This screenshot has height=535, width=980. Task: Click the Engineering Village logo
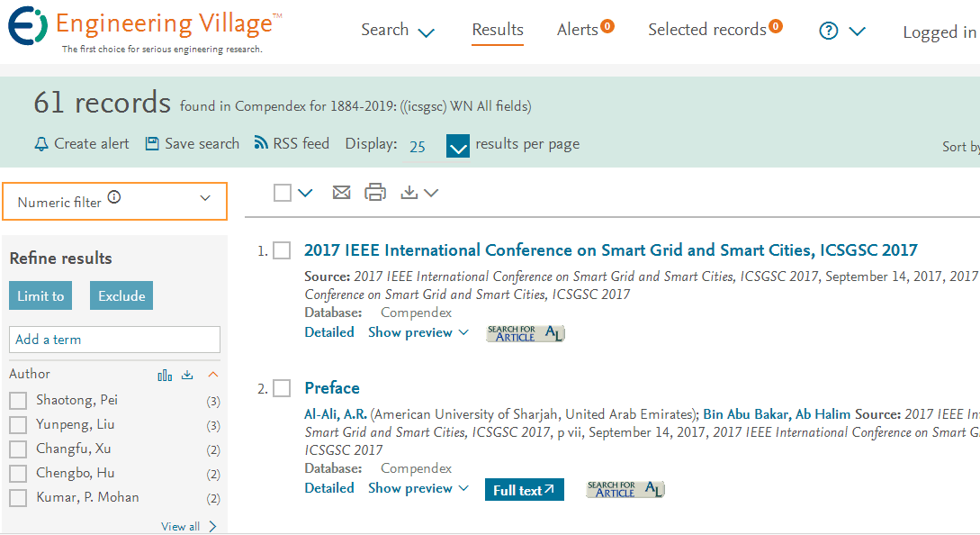[x=144, y=29]
